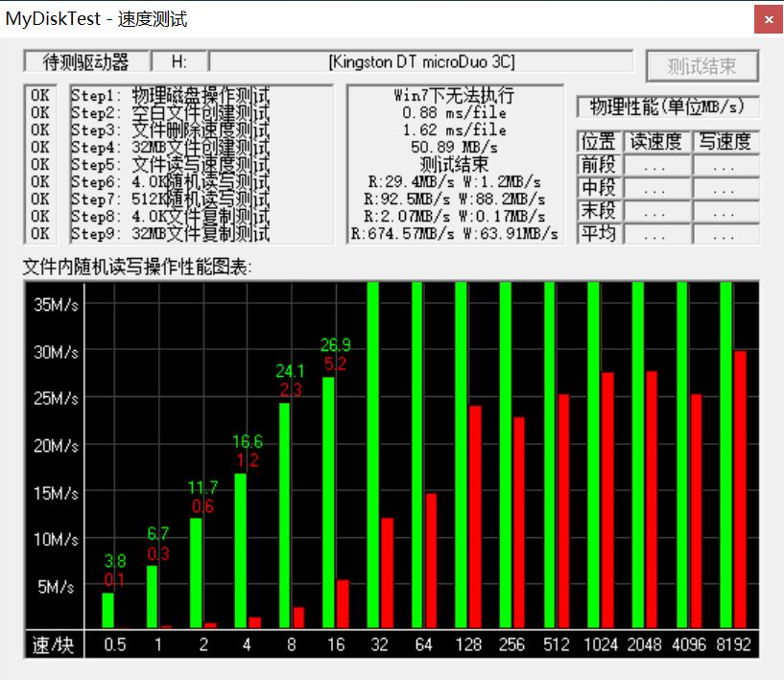Click the 平均 row label
The image size is (784, 680).
point(599,233)
